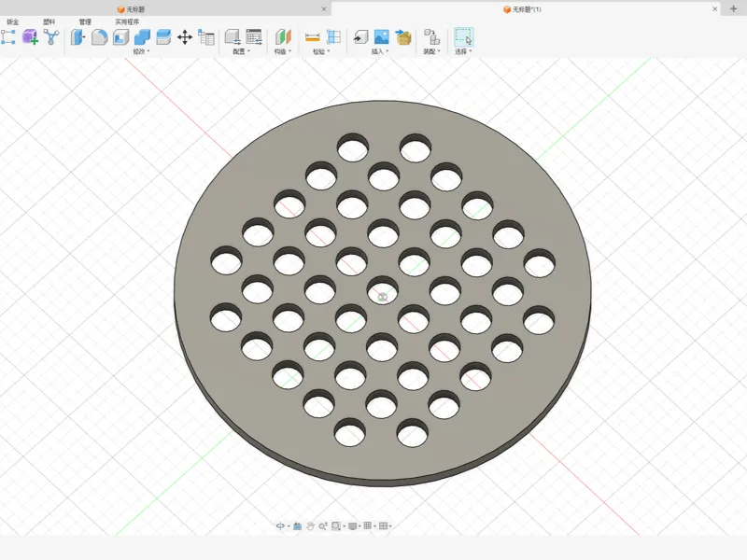Viewport: 747px width, 560px height.
Task: Click the Insert Derive icon
Action: (x=360, y=37)
